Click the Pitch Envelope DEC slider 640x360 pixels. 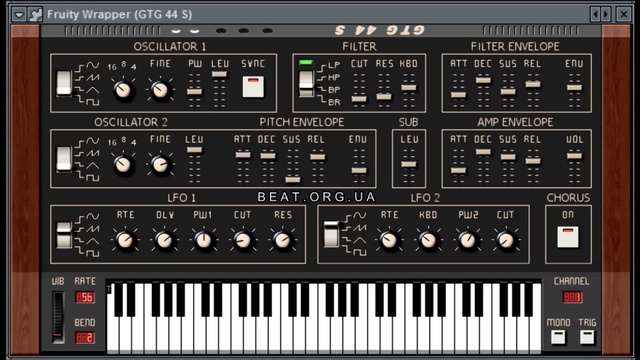[268, 156]
